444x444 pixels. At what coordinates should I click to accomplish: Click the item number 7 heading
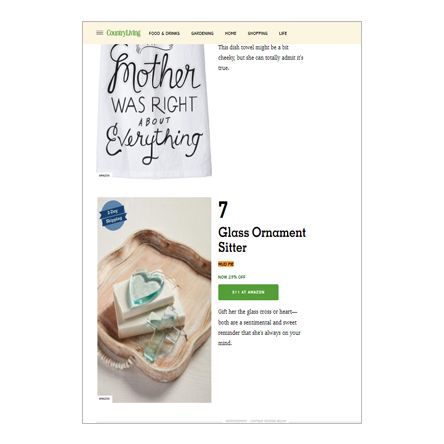pos(223,210)
